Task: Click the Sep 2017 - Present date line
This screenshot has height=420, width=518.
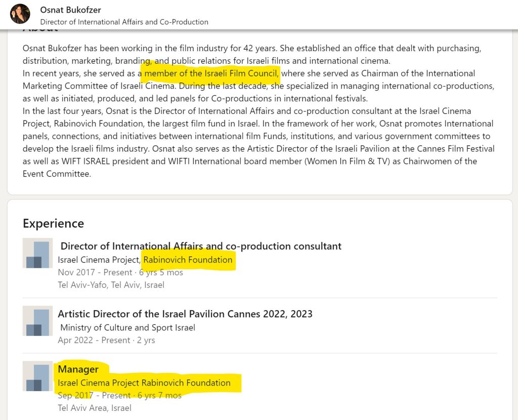Action: click(119, 395)
